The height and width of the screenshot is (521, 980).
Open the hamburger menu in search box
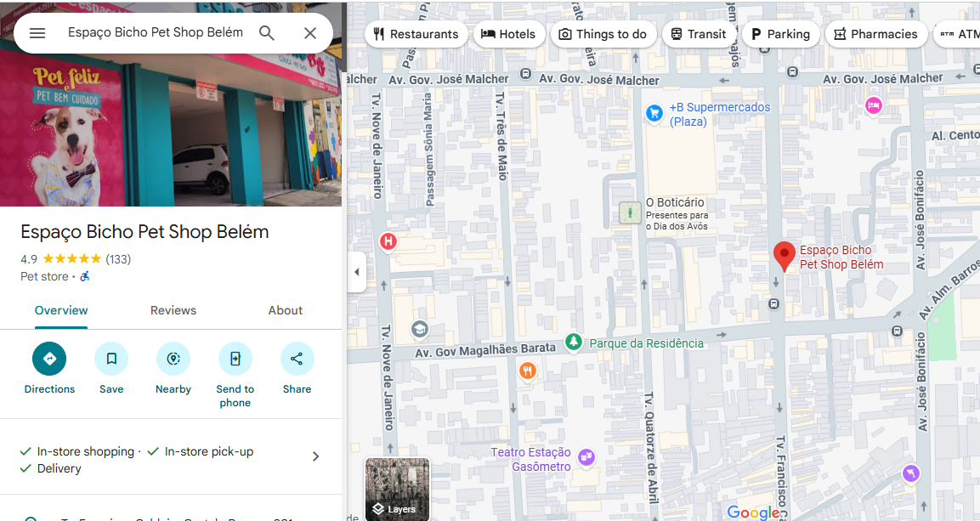[37, 33]
